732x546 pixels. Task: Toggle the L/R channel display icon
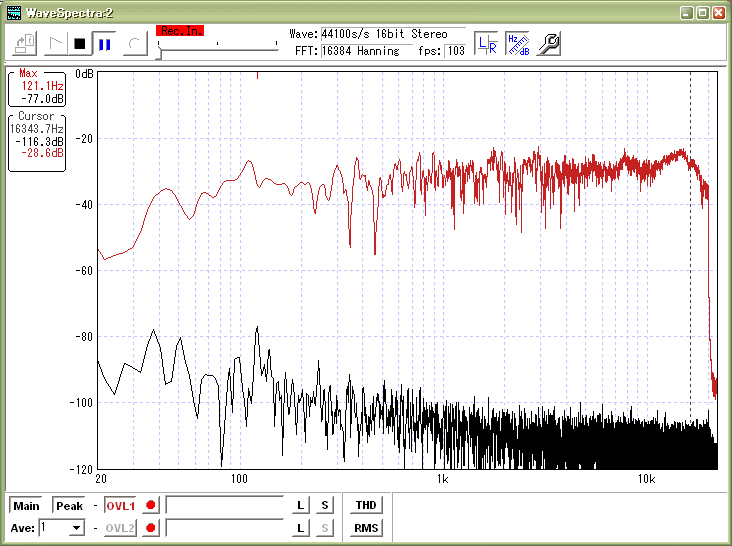[x=486, y=43]
